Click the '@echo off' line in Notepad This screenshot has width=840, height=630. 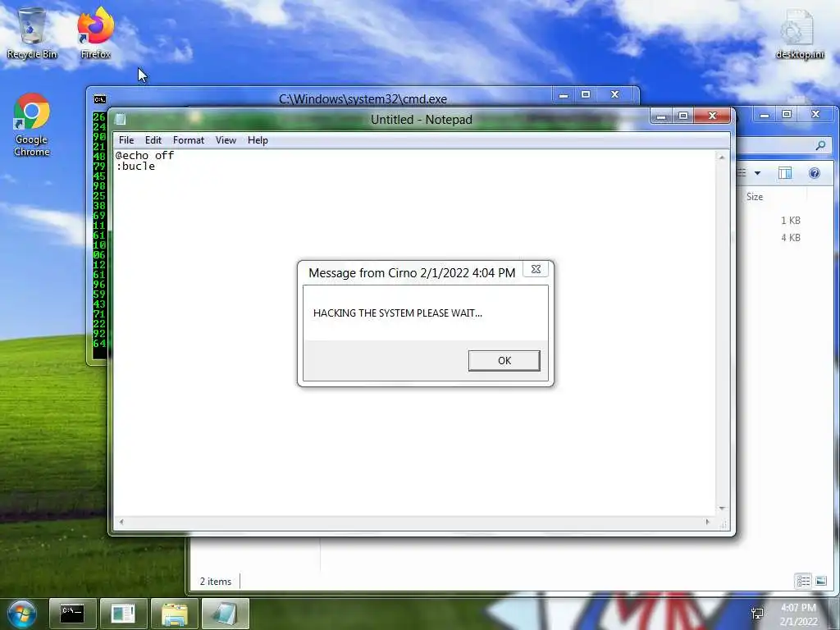point(144,155)
